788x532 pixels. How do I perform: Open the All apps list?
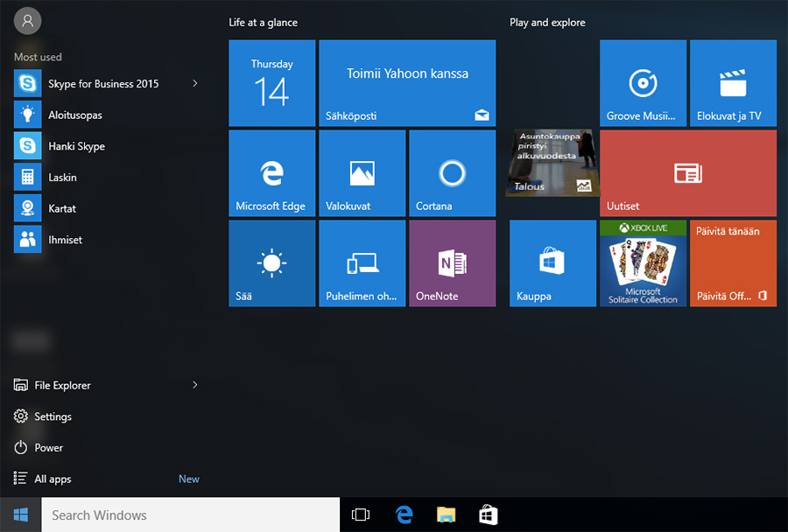53,479
